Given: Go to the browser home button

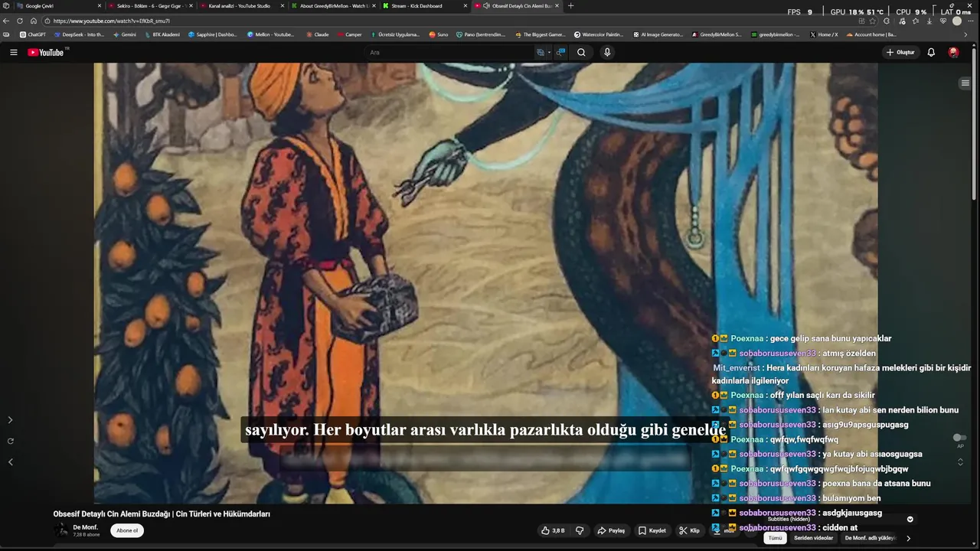Looking at the screenshot, I should pyautogui.click(x=33, y=21).
